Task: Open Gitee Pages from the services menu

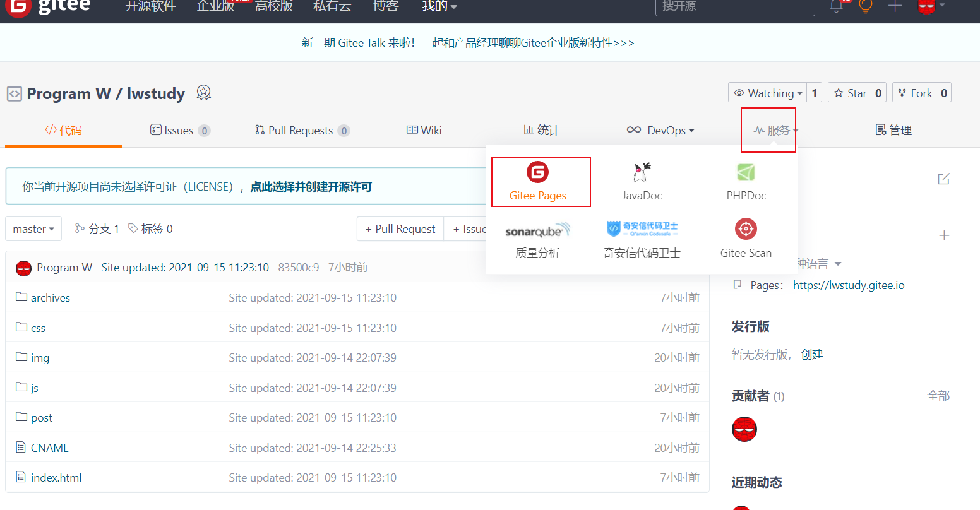Action: (541, 182)
